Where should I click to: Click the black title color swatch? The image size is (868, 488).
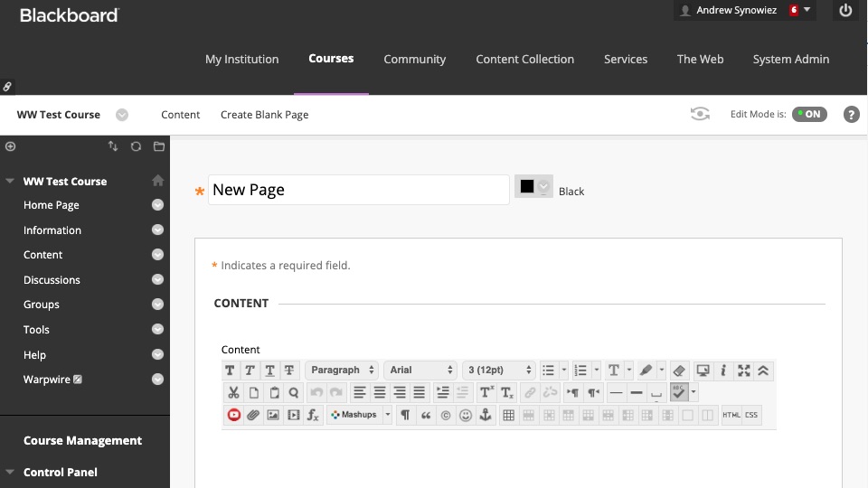[x=527, y=186]
